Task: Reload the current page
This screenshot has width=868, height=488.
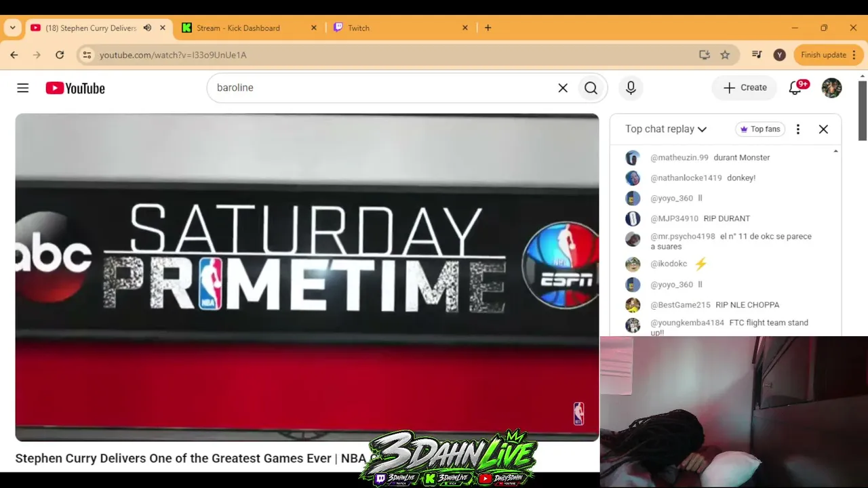Action: pyautogui.click(x=60, y=55)
